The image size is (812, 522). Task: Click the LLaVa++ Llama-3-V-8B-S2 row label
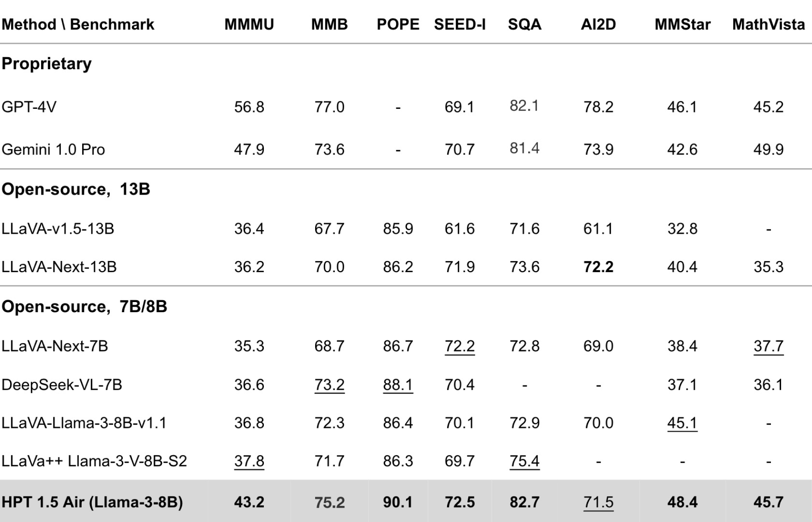point(94,461)
